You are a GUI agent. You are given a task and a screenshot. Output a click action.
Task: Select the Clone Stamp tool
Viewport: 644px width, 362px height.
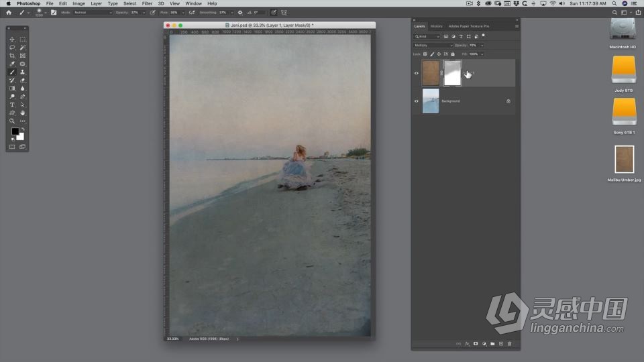[x=23, y=72]
